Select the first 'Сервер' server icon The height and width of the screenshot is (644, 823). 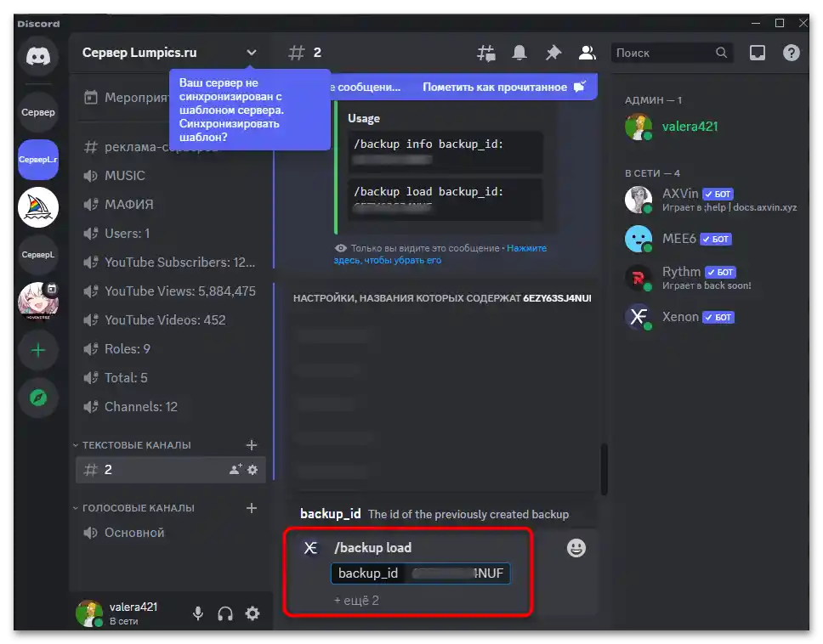(x=37, y=112)
